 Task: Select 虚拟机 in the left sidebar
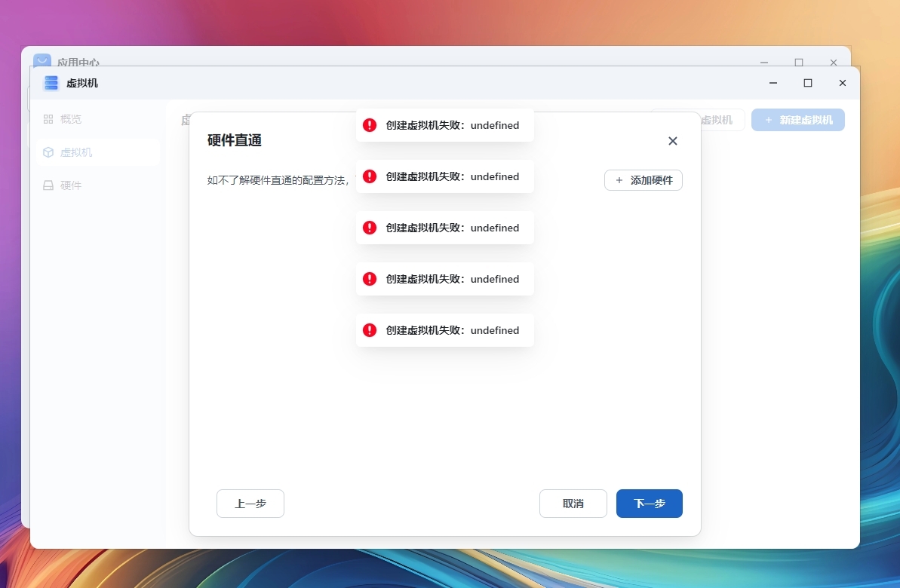[76, 152]
